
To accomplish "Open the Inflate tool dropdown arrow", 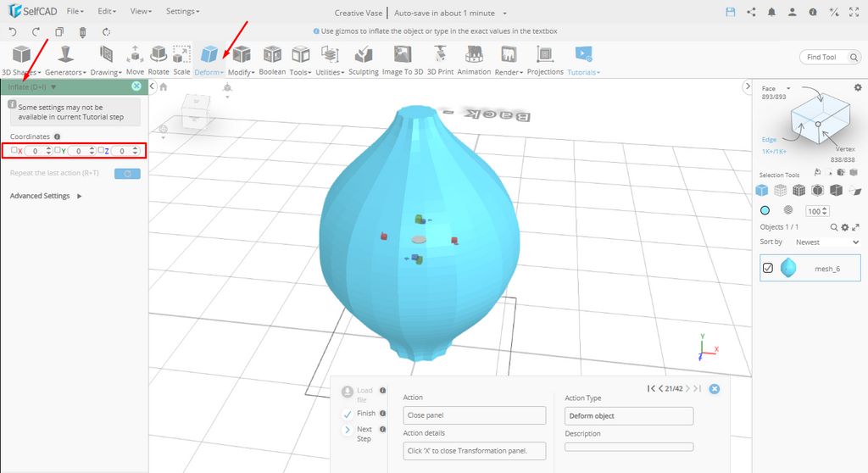I will [53, 87].
